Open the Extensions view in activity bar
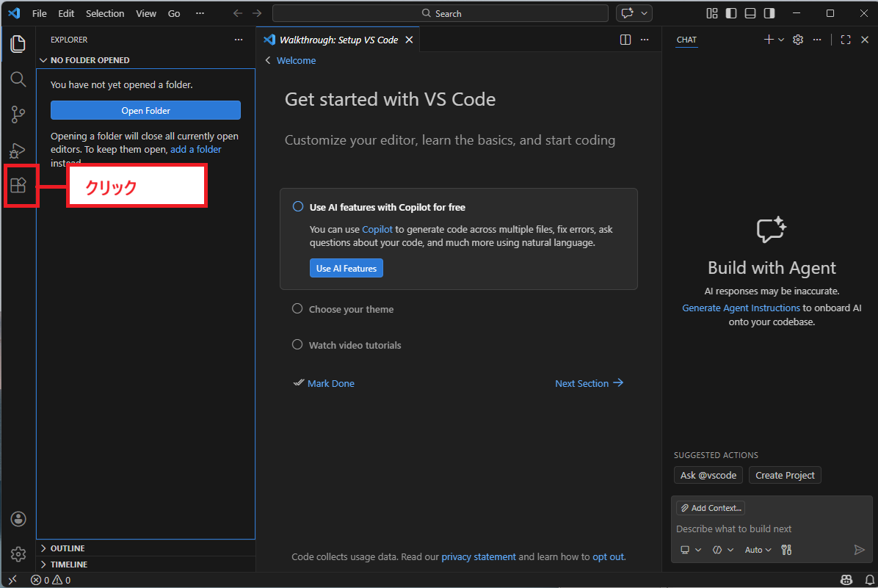The width and height of the screenshot is (878, 588). click(x=18, y=186)
